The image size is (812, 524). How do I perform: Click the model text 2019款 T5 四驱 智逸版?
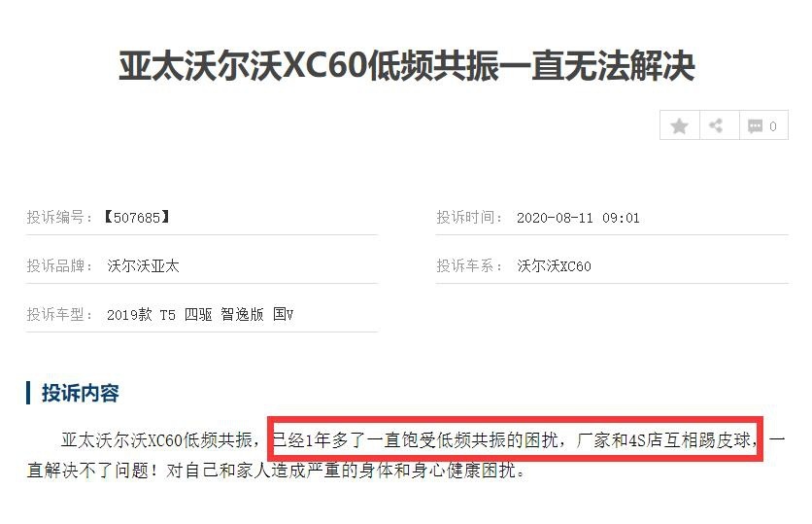pos(186,314)
